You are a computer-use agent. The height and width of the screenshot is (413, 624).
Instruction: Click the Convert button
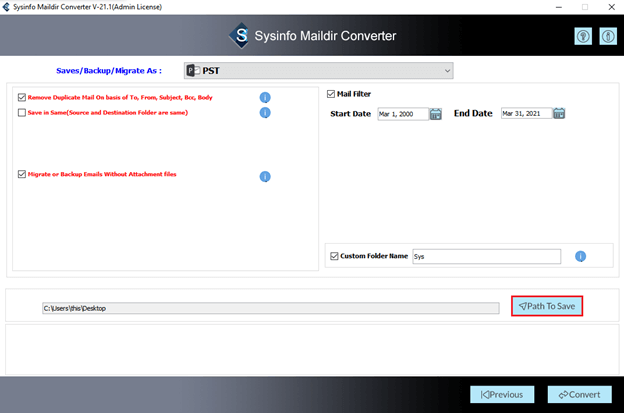tap(580, 394)
